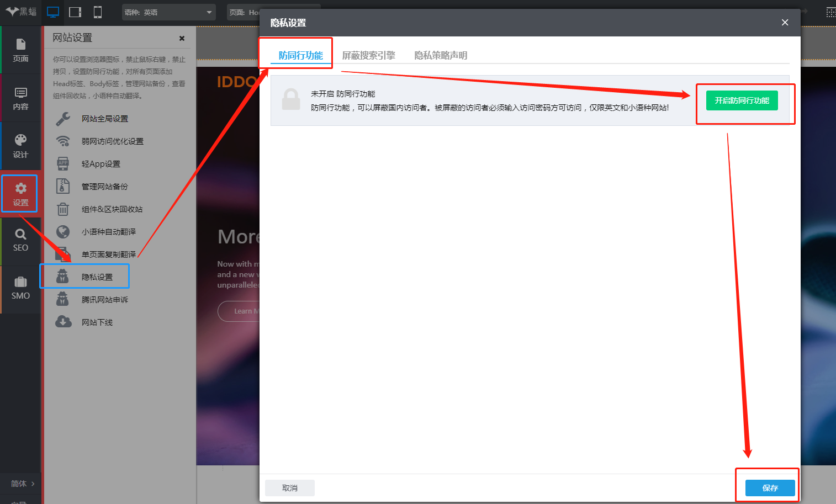Enable the 开启防同行功能 button
836x504 pixels.
coord(742,100)
